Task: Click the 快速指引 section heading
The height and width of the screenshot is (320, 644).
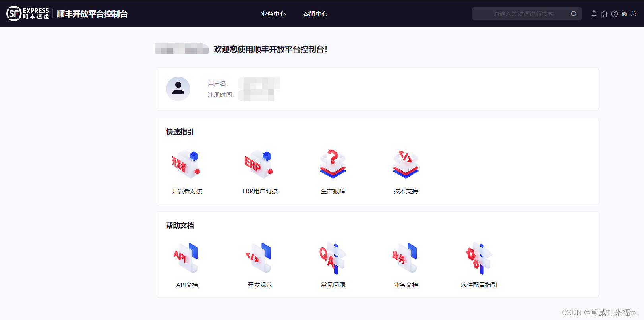Action: pyautogui.click(x=180, y=132)
